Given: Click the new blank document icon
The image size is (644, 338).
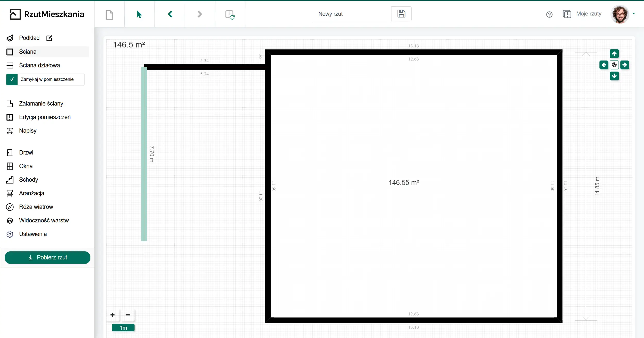Looking at the screenshot, I should 109,15.
